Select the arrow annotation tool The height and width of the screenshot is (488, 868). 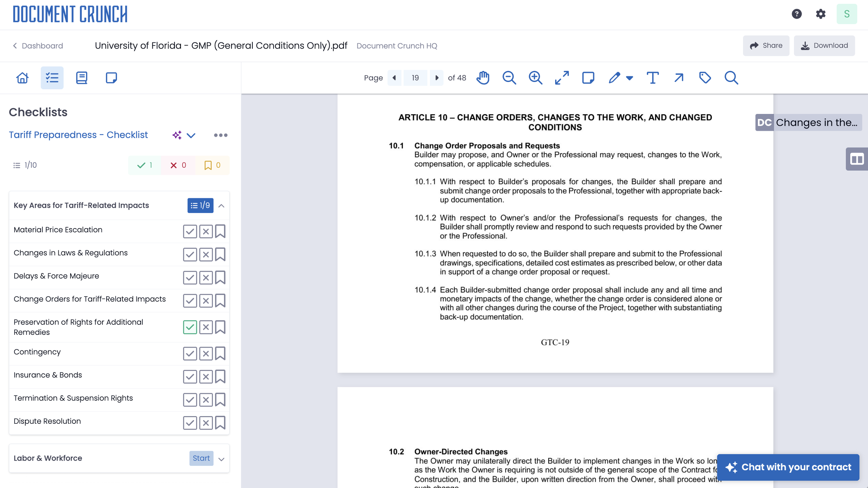[679, 78]
